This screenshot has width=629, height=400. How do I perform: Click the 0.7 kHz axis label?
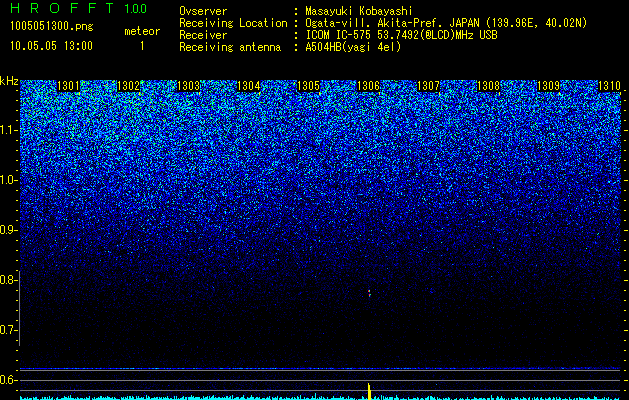pyautogui.click(x=9, y=330)
